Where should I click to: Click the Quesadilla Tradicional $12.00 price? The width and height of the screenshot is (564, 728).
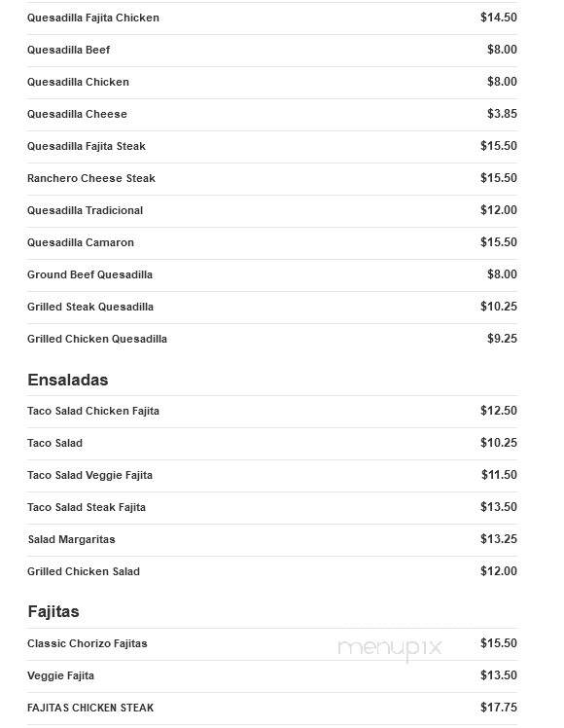click(x=499, y=210)
